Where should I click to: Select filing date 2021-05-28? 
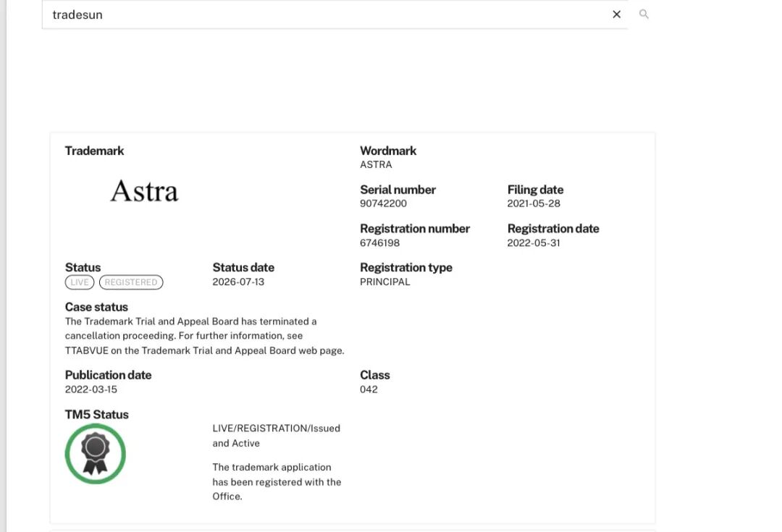coord(534,203)
